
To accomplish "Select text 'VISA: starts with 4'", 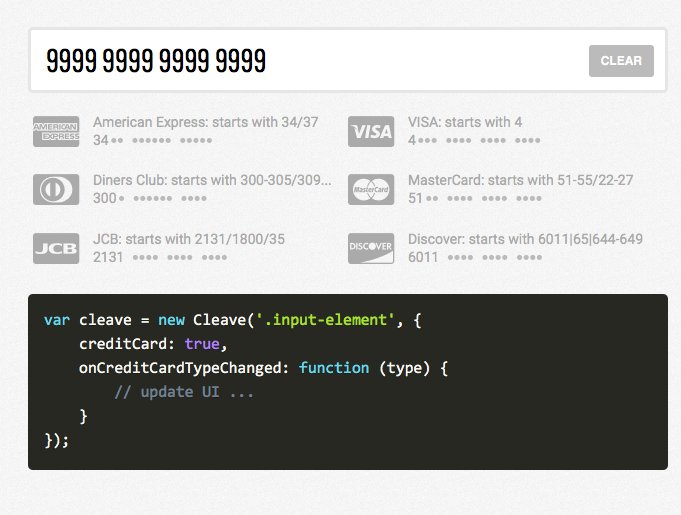I will (465, 122).
